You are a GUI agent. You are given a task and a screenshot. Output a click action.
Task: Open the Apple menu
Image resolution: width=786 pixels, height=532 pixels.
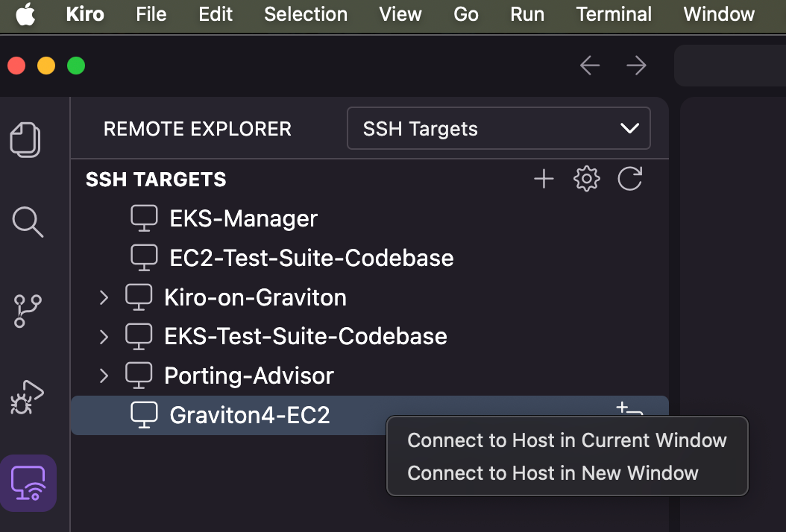25,14
